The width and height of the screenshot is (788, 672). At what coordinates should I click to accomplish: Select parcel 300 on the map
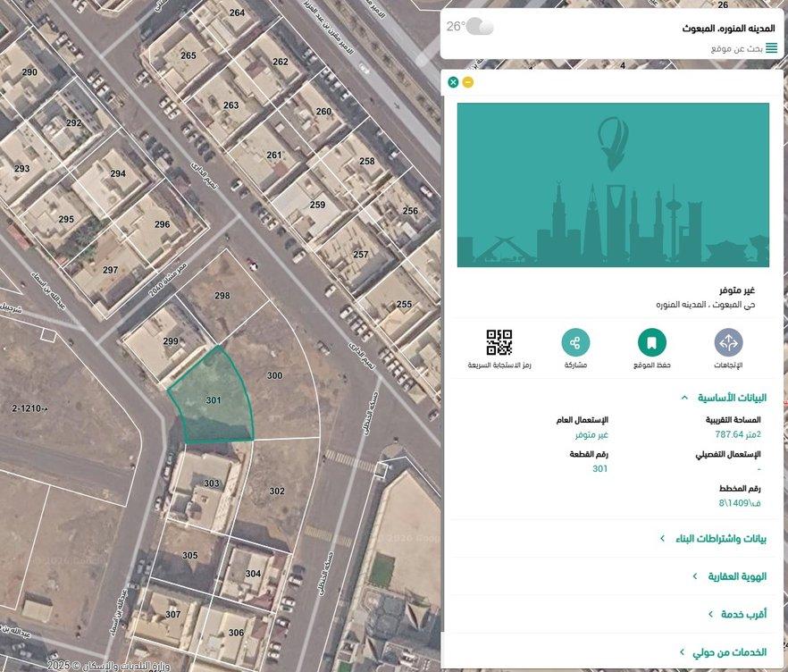click(277, 384)
